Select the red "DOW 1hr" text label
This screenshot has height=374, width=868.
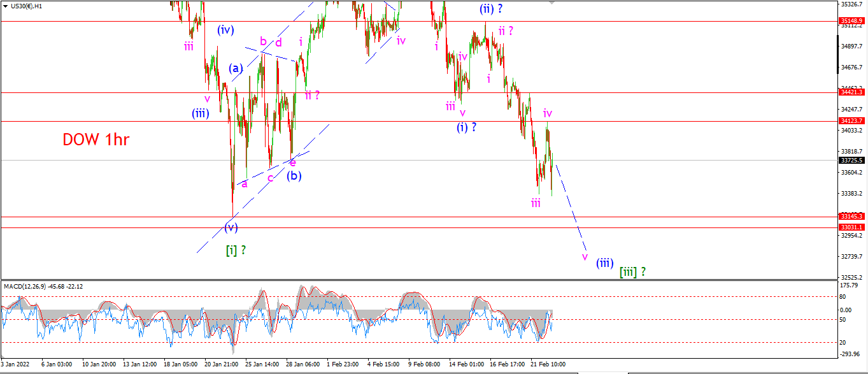point(96,140)
